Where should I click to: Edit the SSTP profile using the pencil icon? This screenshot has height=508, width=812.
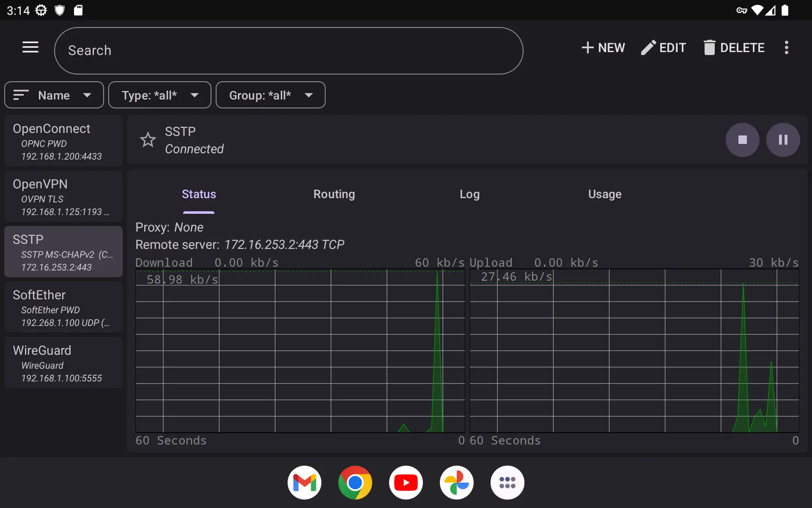(x=662, y=47)
